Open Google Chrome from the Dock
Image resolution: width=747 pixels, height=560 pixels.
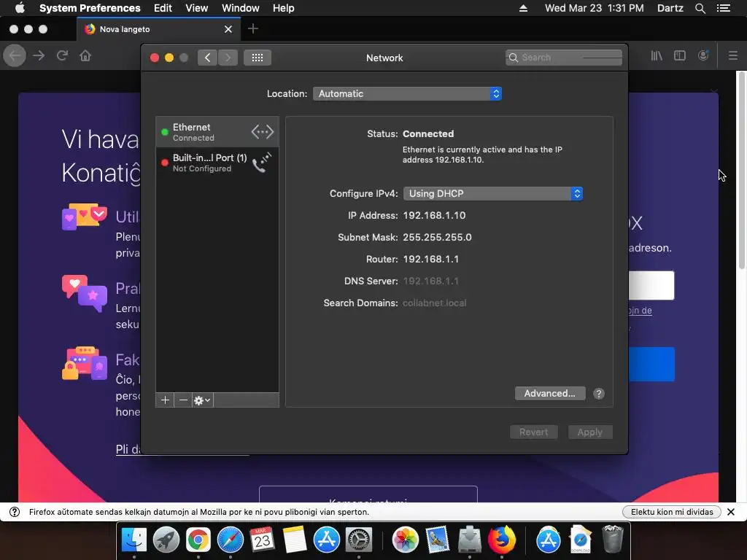pos(198,540)
